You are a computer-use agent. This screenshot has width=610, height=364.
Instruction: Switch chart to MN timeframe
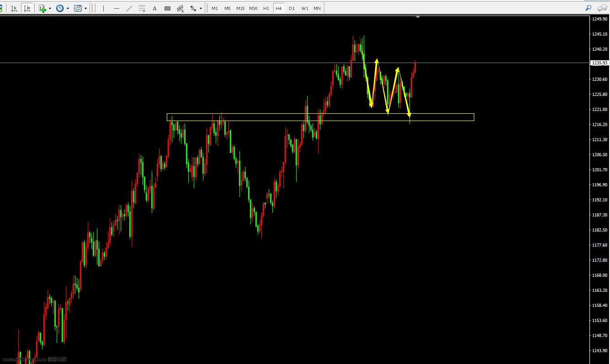click(x=317, y=8)
